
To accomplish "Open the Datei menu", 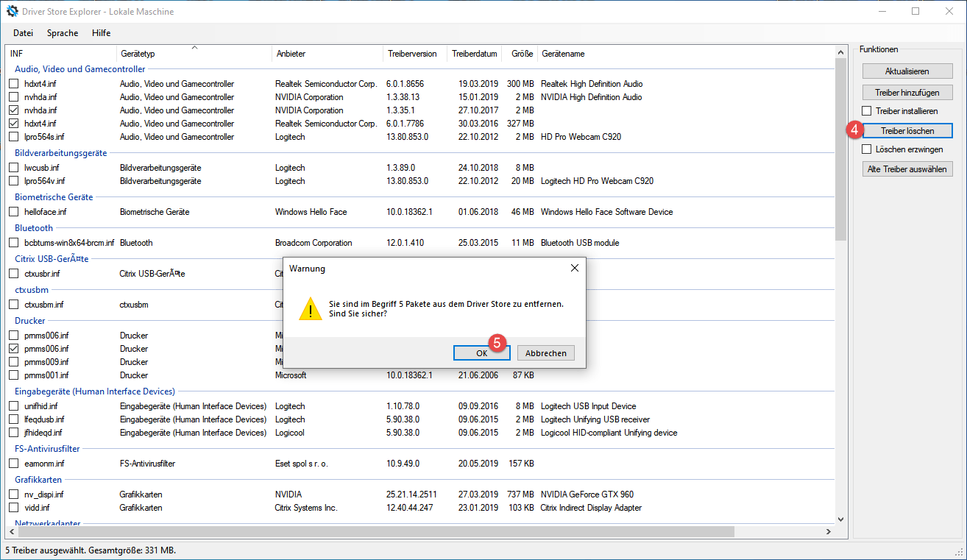I will pos(23,33).
